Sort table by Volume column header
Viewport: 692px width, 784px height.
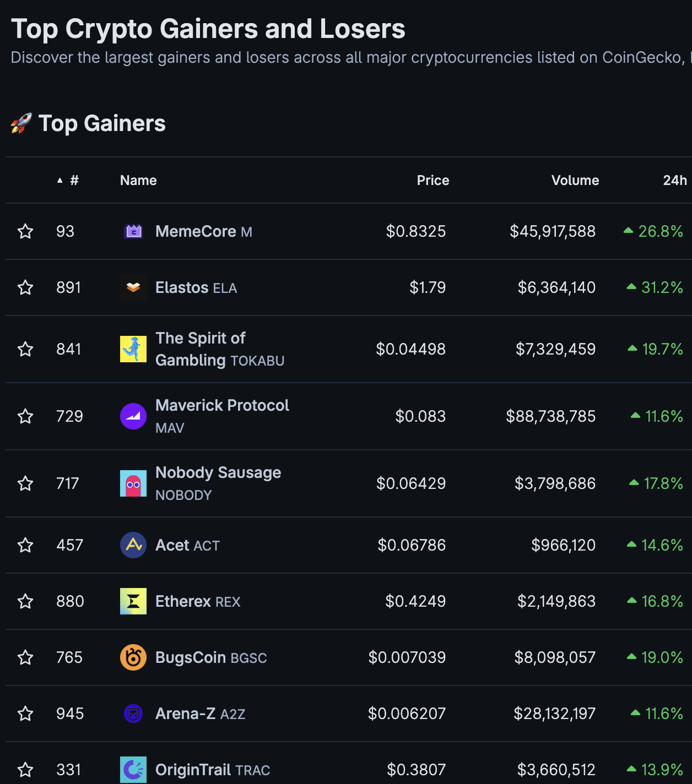575,181
